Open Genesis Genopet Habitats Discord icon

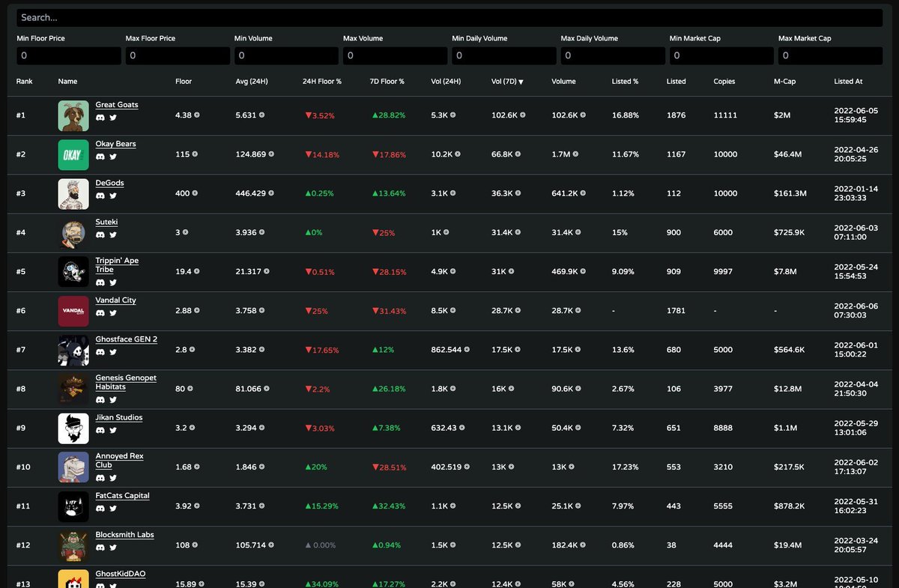pyautogui.click(x=100, y=400)
